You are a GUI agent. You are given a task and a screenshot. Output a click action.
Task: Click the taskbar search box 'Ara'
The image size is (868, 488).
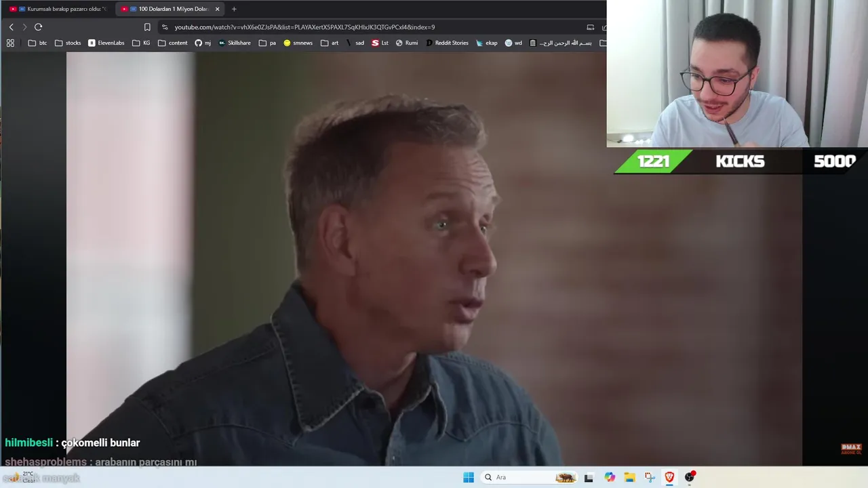[x=529, y=477]
